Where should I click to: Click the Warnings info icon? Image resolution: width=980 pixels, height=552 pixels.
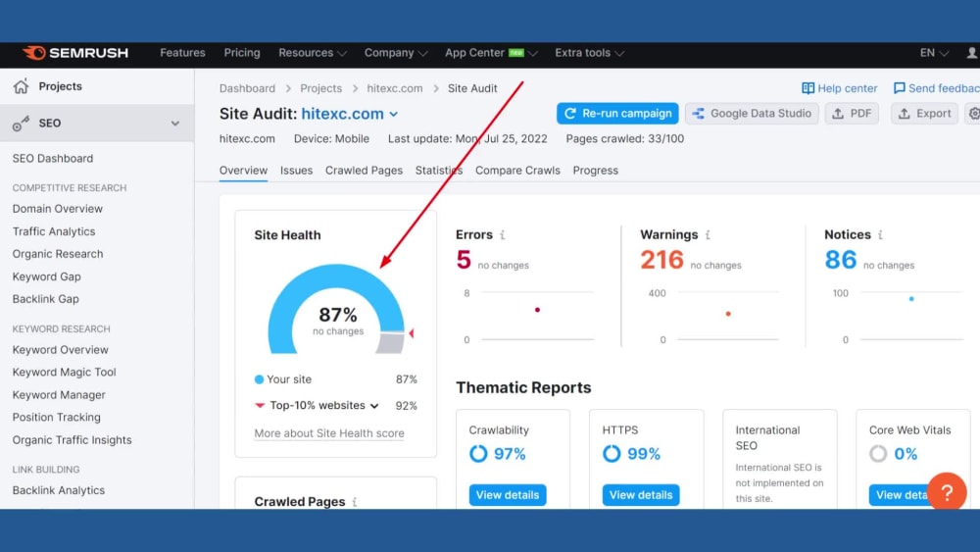pos(708,235)
